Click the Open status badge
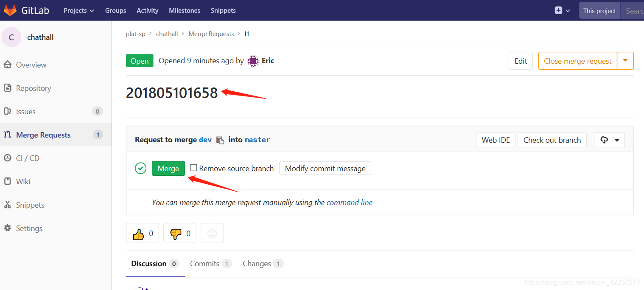The height and width of the screenshot is (290, 644). pyautogui.click(x=140, y=61)
